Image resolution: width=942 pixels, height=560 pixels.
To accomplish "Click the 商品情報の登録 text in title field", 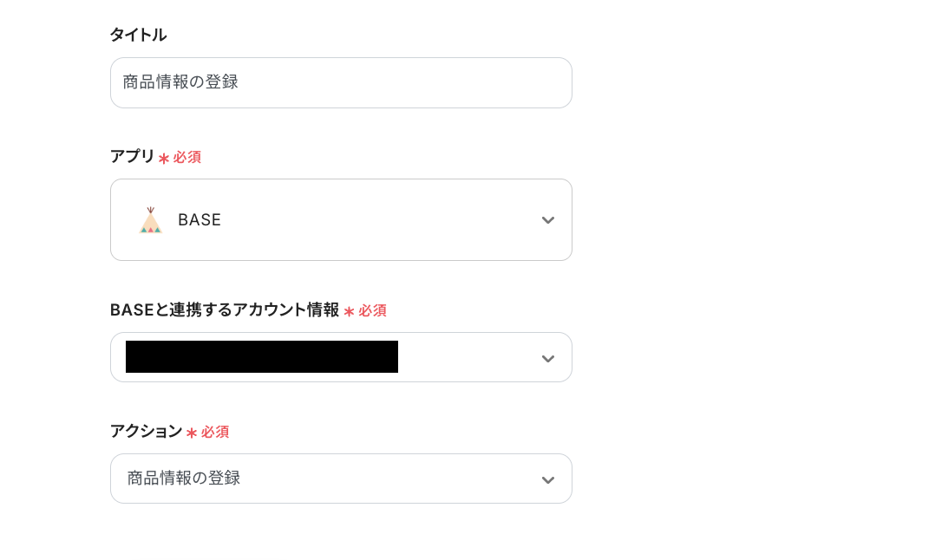I will tap(180, 82).
